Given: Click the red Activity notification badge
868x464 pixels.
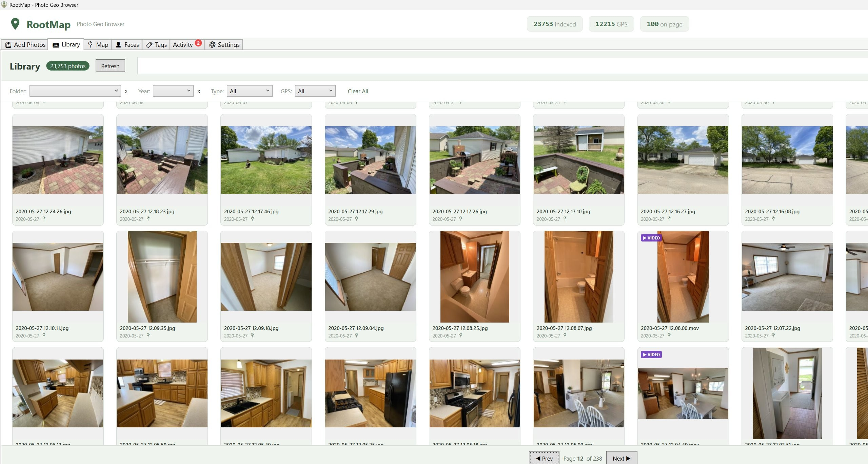Looking at the screenshot, I should click(x=198, y=43).
